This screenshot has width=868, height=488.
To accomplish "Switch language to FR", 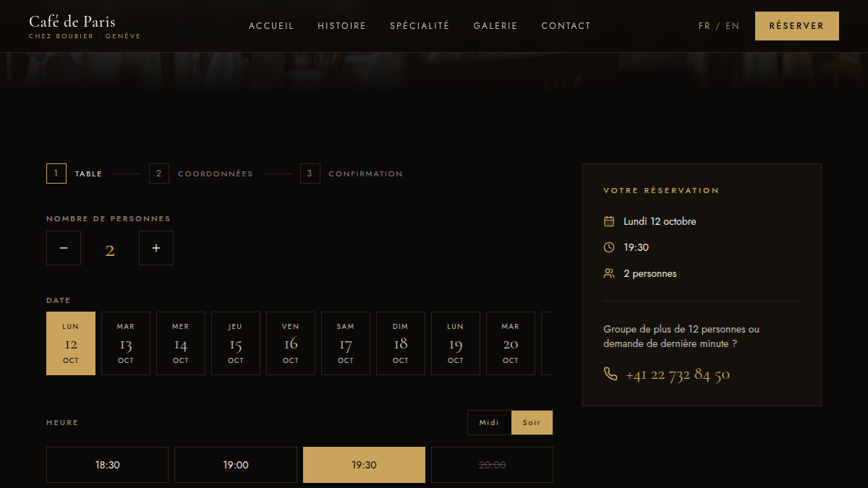I will click(705, 26).
